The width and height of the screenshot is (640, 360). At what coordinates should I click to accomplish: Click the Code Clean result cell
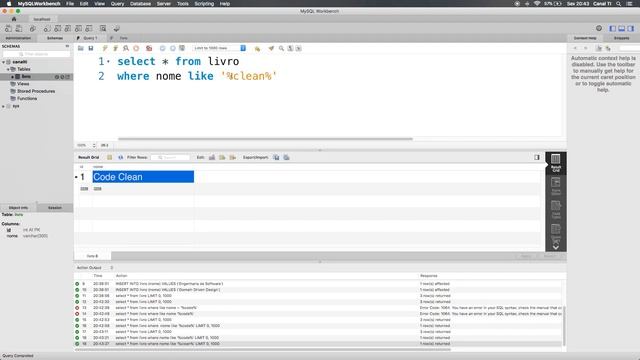coord(143,177)
